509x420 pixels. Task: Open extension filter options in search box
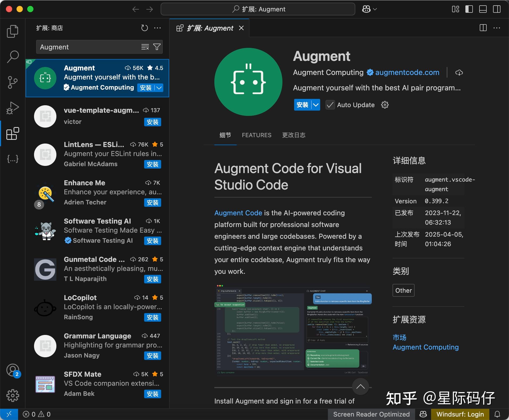tap(157, 47)
